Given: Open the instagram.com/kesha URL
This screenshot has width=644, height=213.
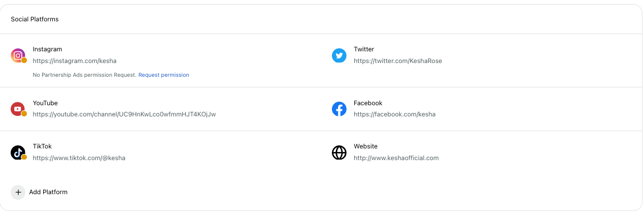Looking at the screenshot, I should coord(75,61).
